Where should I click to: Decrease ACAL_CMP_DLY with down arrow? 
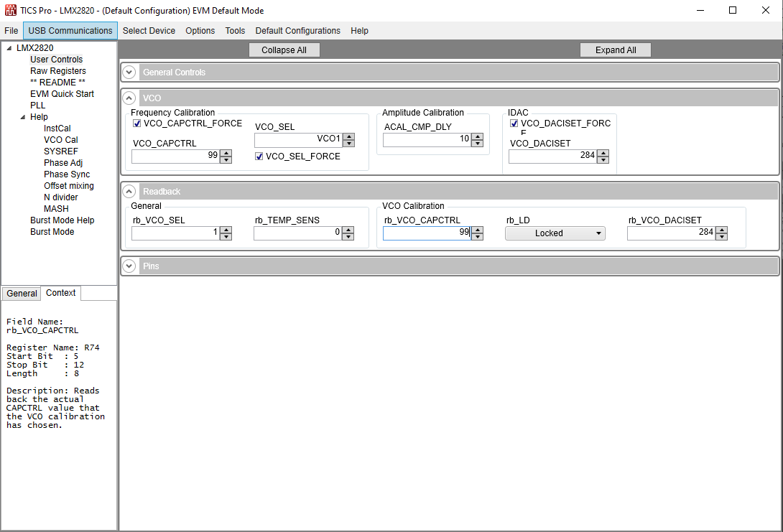pyautogui.click(x=478, y=144)
